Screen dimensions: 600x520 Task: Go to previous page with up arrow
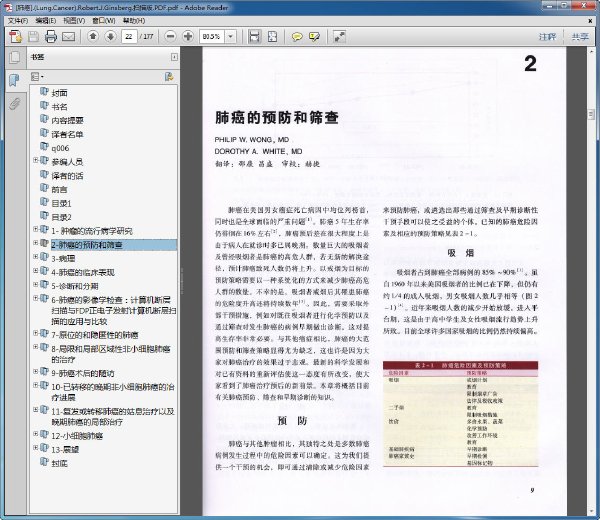(93, 36)
